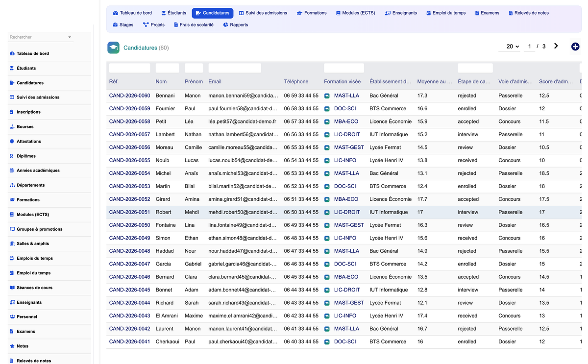This screenshot has width=588, height=364.
Task: Click Attestations icon in sidebar
Action: click(12, 141)
